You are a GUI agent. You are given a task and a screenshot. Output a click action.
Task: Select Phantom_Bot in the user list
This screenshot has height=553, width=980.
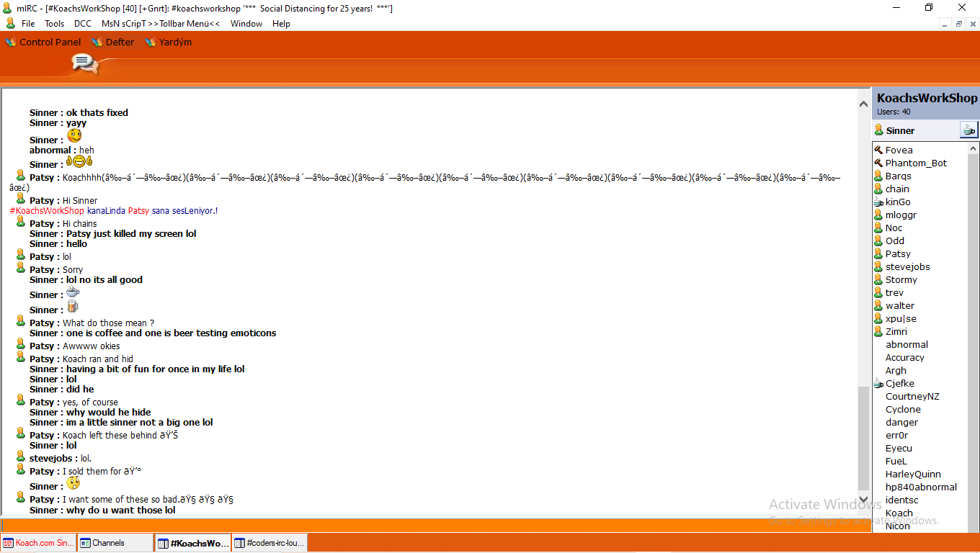(916, 163)
